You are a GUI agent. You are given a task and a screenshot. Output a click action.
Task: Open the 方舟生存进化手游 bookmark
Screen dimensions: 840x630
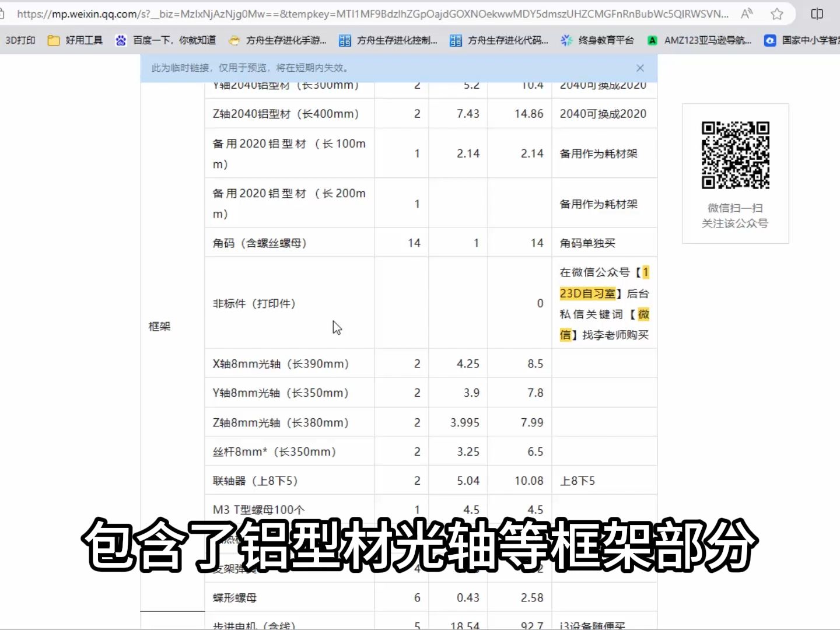[278, 40]
